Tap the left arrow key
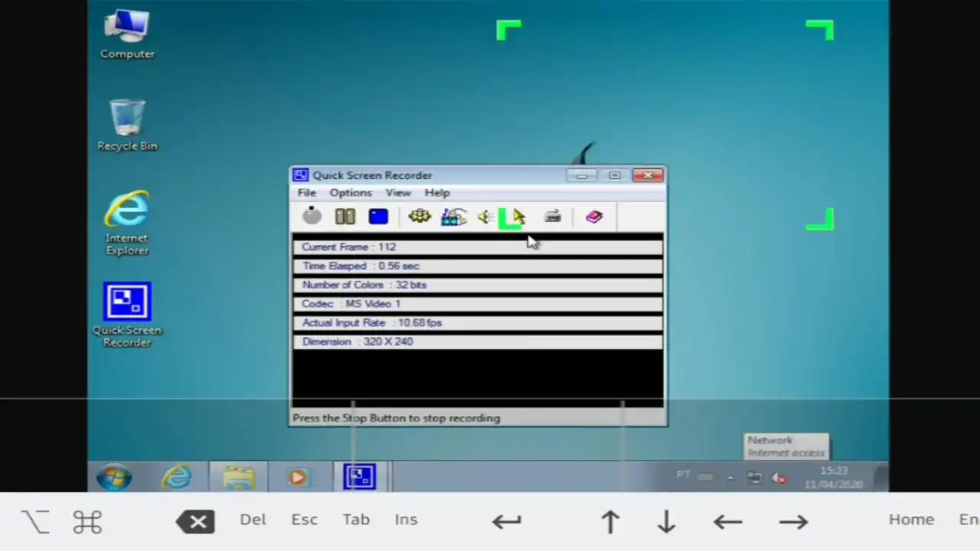Image resolution: width=980 pixels, height=551 pixels. tap(727, 522)
